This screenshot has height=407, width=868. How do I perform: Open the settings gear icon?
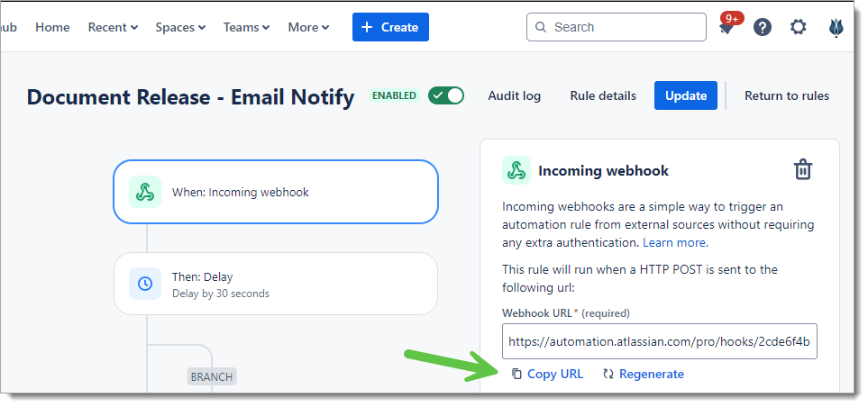click(x=799, y=27)
